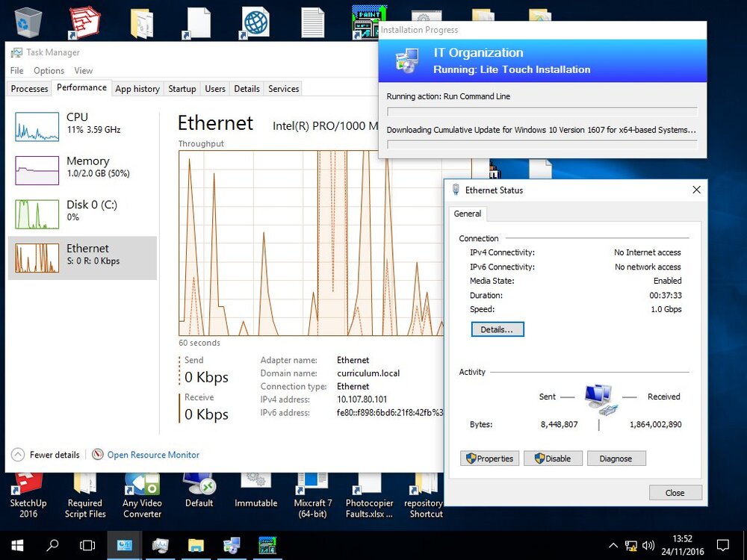747x560 pixels.
Task: Click IPv4 address 10.107.80.101
Action: [362, 399]
